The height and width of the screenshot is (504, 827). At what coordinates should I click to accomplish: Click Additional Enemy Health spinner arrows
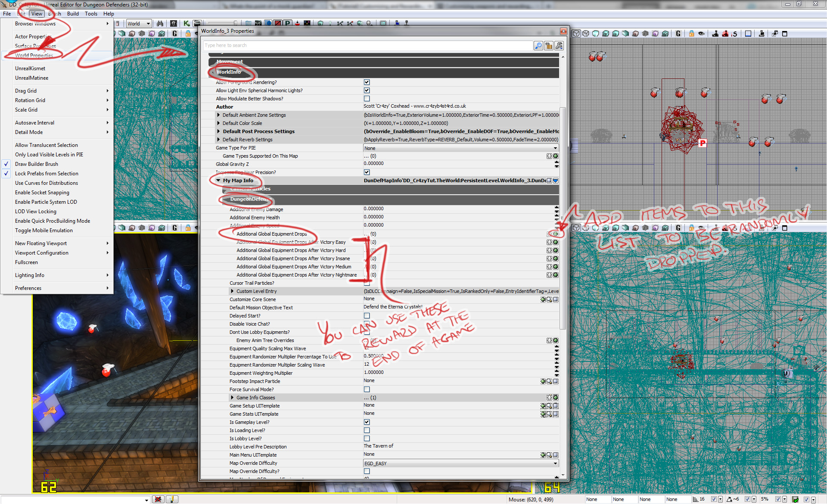[557, 218]
